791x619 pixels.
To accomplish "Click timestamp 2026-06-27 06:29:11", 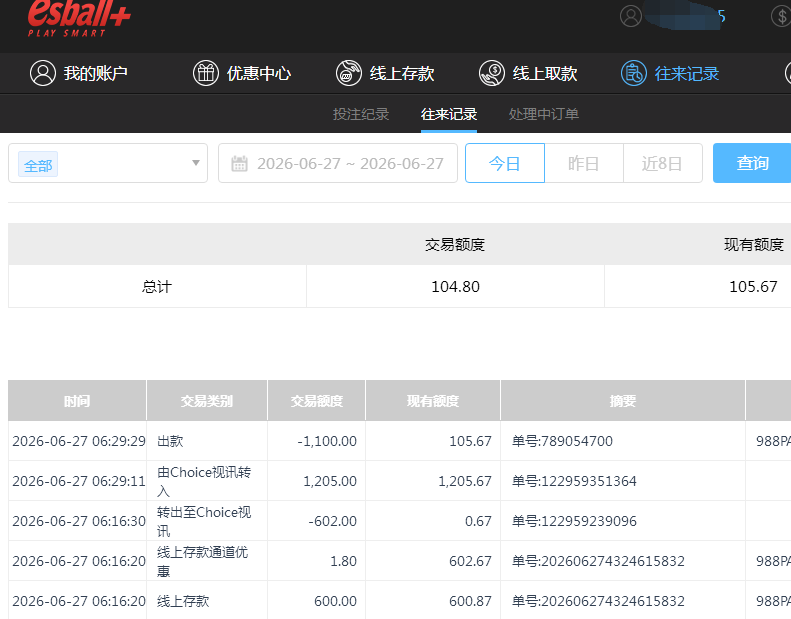I will [79, 481].
